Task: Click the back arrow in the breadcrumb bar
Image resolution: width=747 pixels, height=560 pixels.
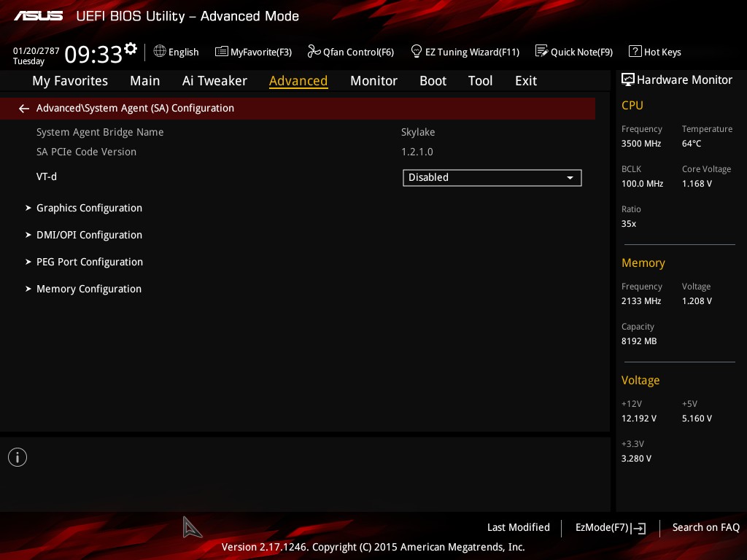Action: [x=24, y=109]
